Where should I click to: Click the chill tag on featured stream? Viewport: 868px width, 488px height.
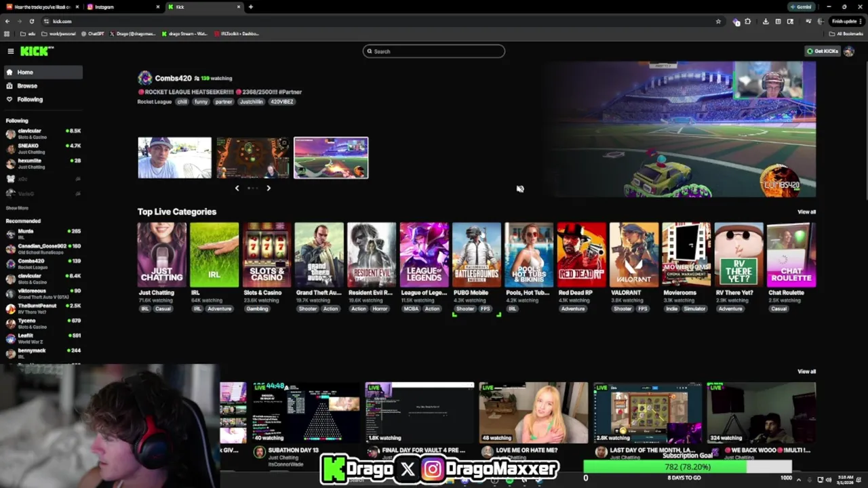click(182, 102)
